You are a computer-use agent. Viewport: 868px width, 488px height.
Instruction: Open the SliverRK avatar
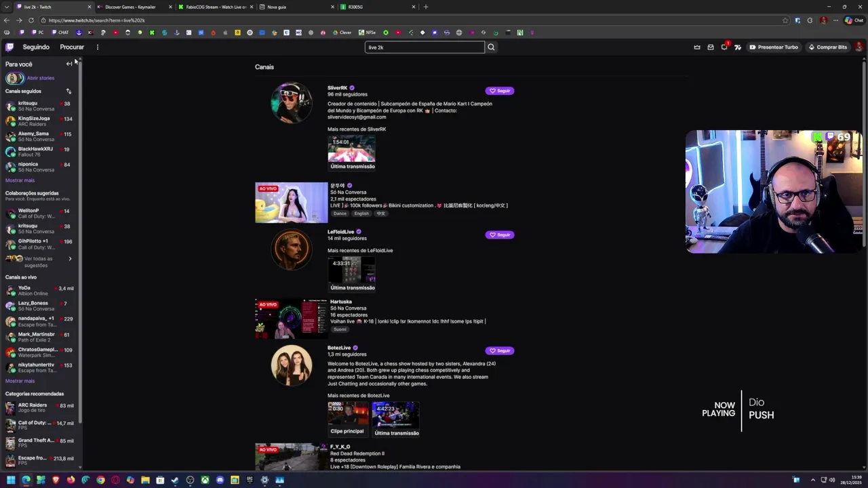pyautogui.click(x=292, y=103)
